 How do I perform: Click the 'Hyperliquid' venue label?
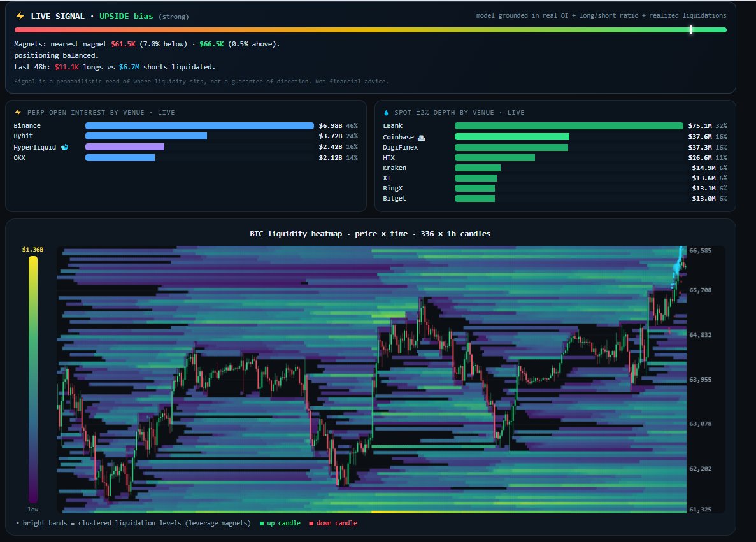coord(35,147)
